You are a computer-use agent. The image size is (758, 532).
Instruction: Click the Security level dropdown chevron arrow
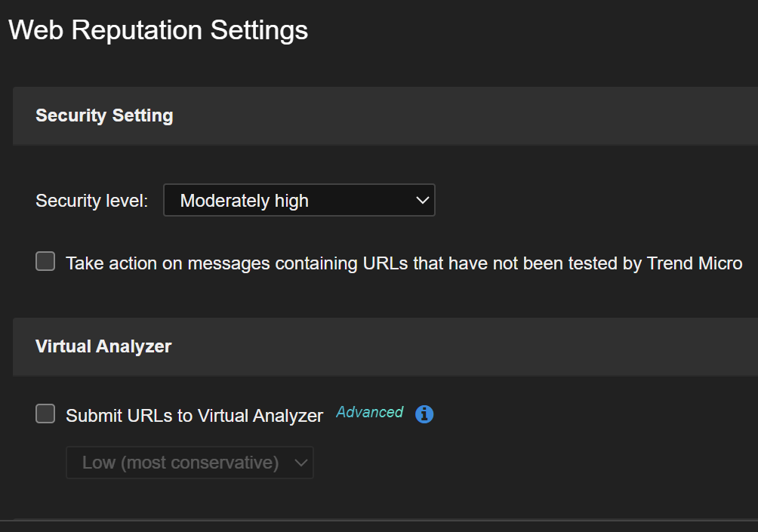pos(422,201)
